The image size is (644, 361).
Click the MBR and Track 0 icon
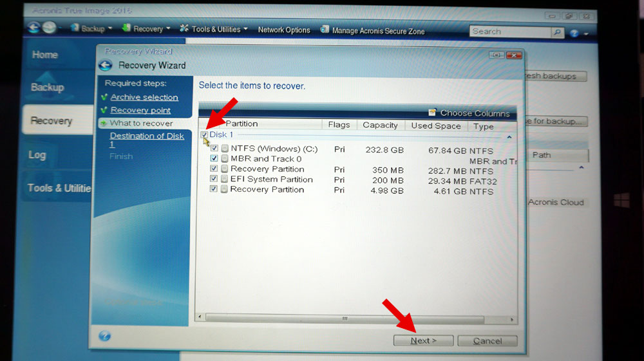(x=225, y=158)
